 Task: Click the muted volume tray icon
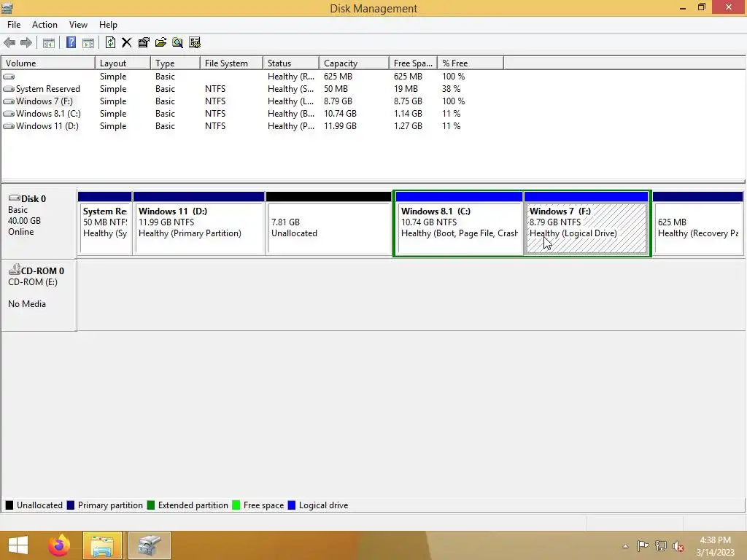point(678,546)
